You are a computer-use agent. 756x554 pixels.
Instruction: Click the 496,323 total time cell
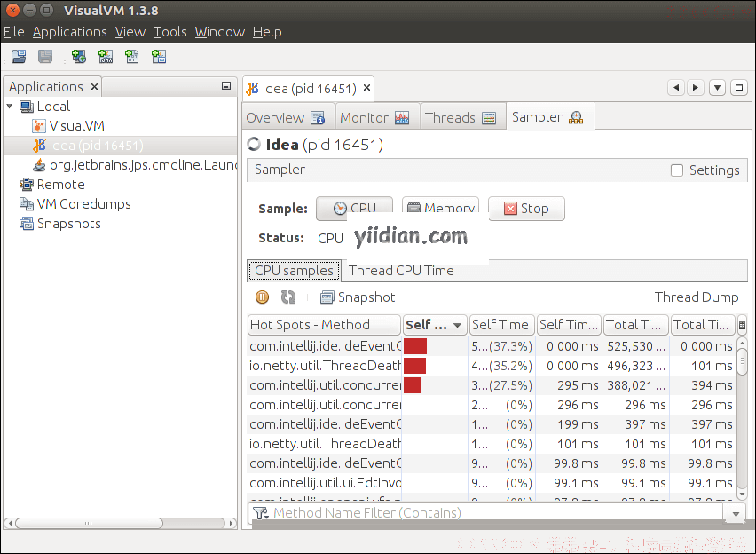[636, 366]
